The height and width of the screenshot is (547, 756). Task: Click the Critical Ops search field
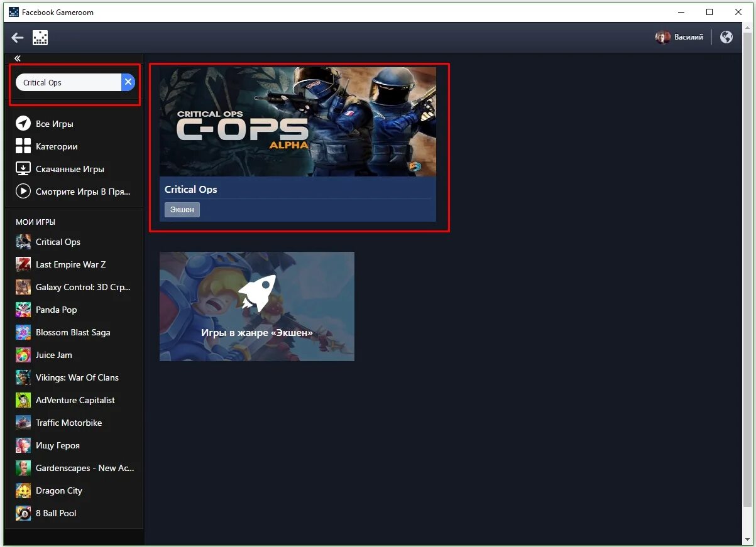click(x=68, y=82)
